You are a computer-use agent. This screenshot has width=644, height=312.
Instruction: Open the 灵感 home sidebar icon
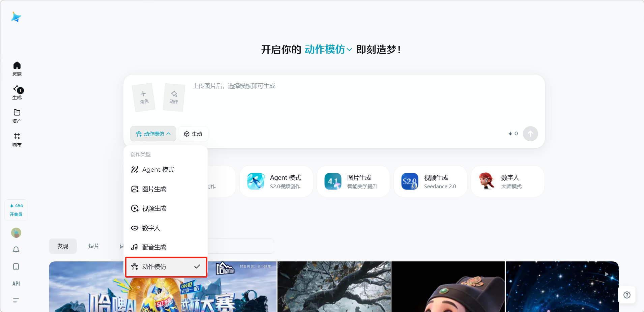click(17, 68)
